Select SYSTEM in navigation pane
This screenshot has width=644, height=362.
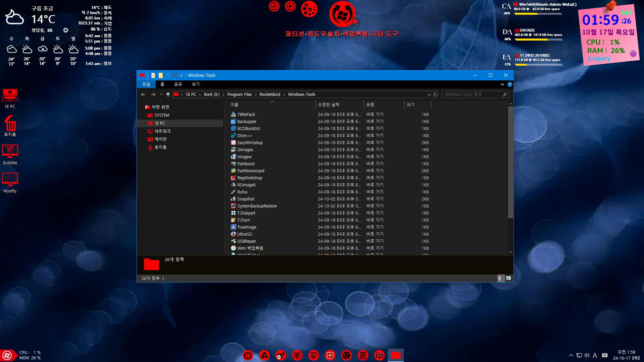pyautogui.click(x=162, y=115)
